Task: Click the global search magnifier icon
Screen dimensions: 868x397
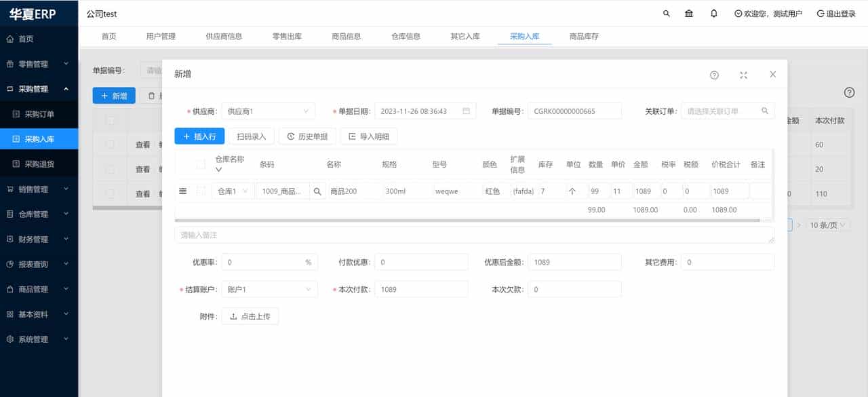Action: (x=666, y=13)
